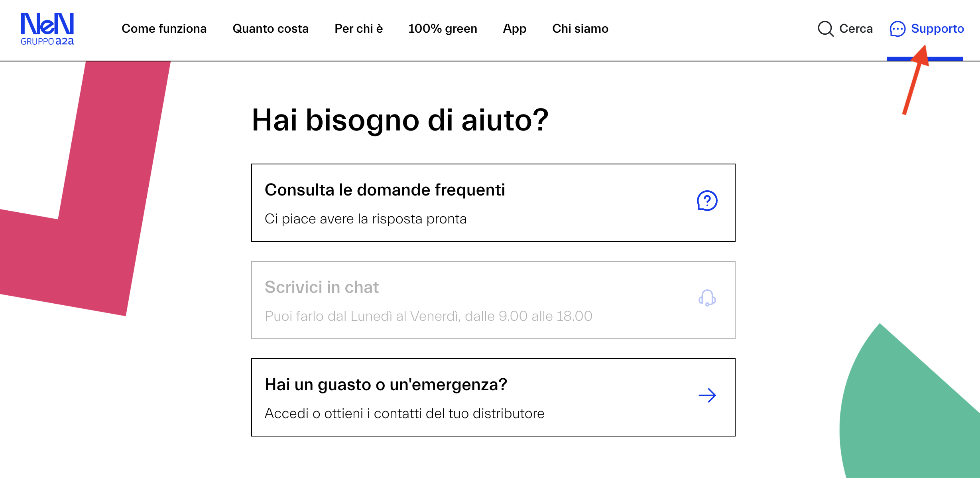Click the headset chat support icon

click(x=707, y=298)
